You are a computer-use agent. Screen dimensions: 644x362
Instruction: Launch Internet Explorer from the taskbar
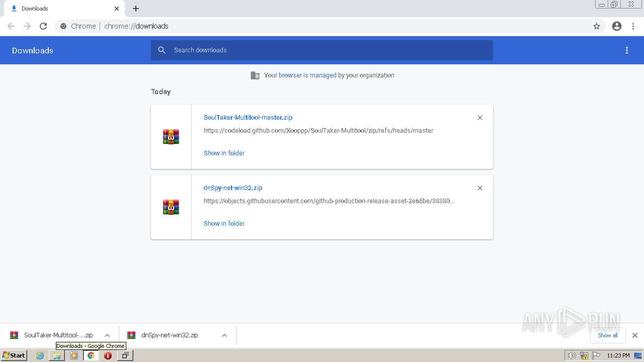[40, 355]
